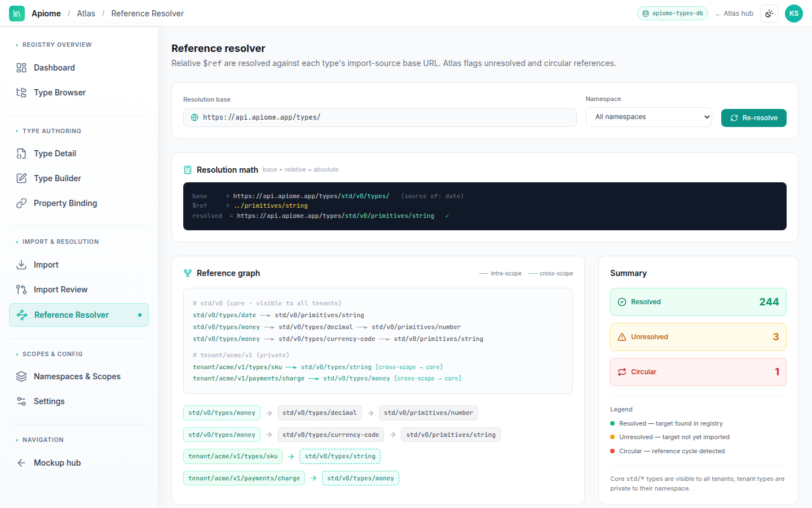Click the tenant/acme/v1/payments/charge node chip
The height and width of the screenshot is (508, 812).
244,478
